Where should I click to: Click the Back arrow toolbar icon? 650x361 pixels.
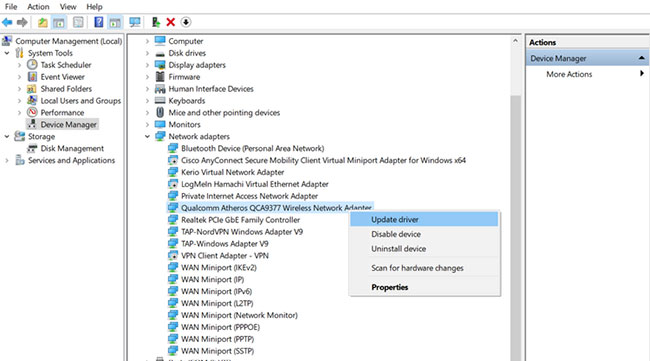pyautogui.click(x=7, y=22)
